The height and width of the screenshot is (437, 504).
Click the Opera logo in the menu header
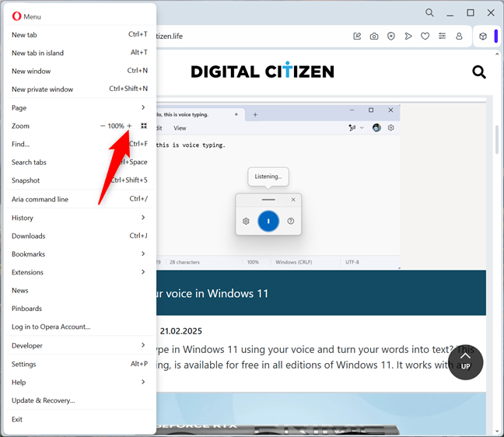(16, 16)
